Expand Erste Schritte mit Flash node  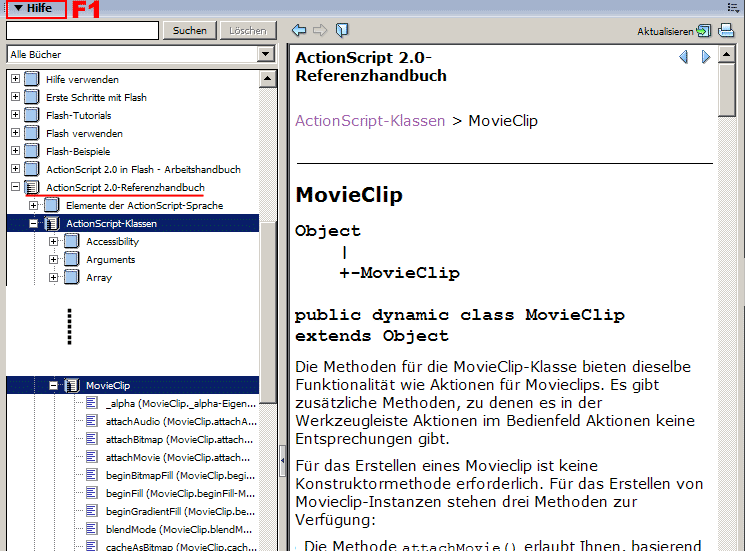(15, 97)
